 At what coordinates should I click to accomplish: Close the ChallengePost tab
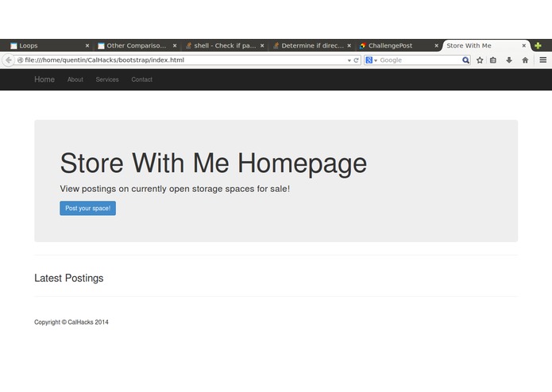coord(437,46)
